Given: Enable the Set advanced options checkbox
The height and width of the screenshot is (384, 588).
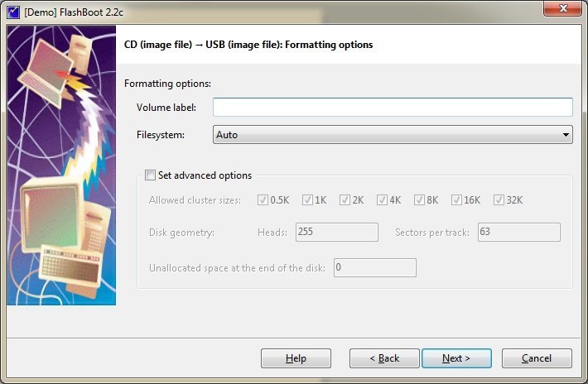Looking at the screenshot, I should point(150,175).
